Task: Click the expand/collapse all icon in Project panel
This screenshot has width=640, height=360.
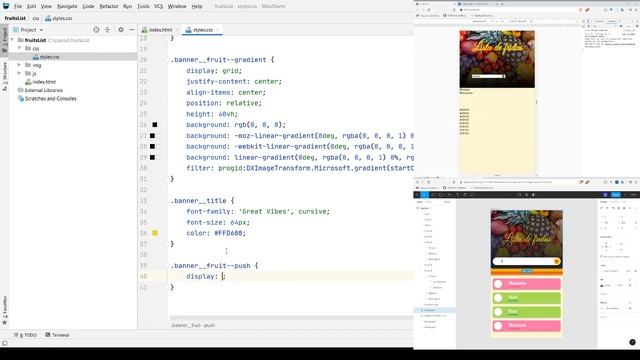Action: (107, 30)
